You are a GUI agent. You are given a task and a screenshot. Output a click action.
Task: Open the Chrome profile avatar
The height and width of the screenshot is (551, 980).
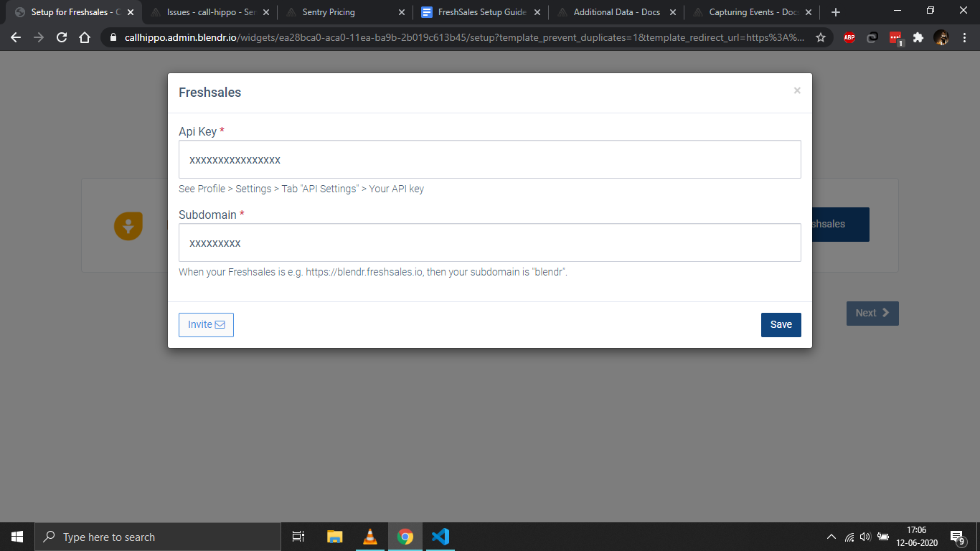tap(941, 38)
